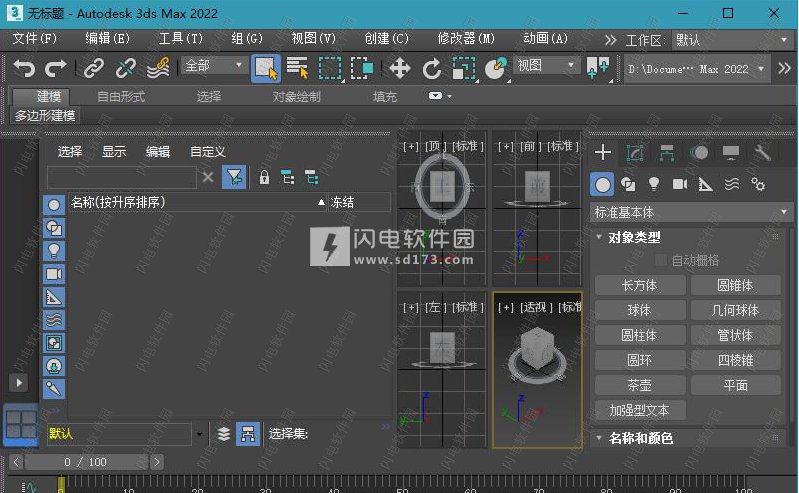
Task: Toggle bone objects filter in Scene Explorer
Action: click(x=54, y=388)
